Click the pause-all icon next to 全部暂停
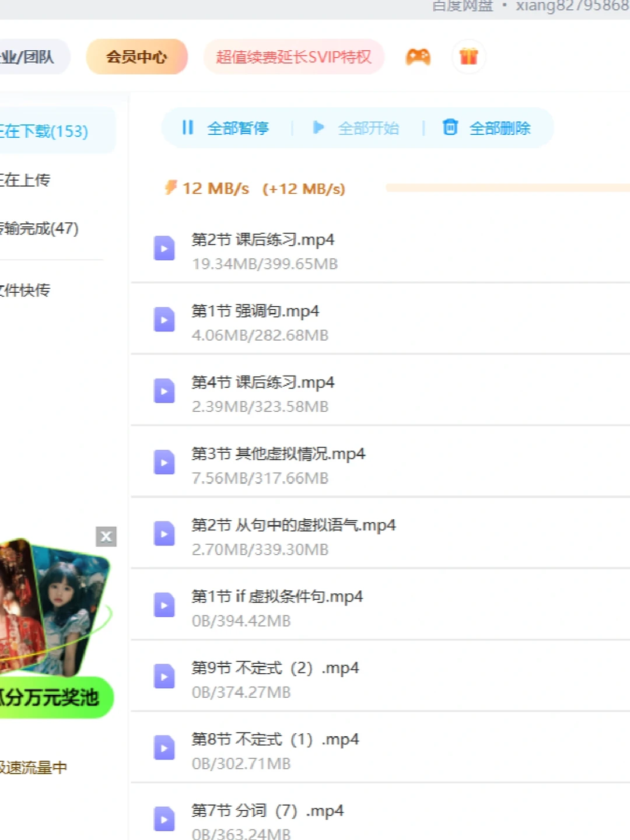 coord(188,128)
